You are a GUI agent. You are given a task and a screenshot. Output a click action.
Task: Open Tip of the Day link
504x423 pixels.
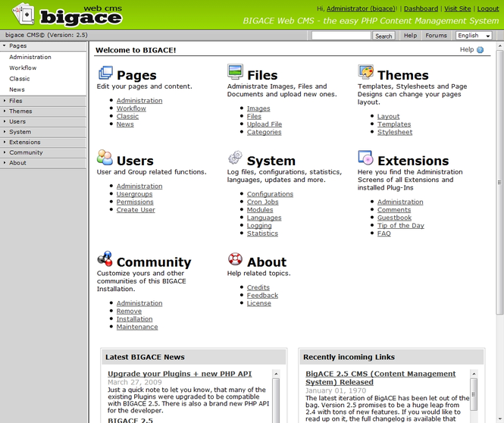[400, 226]
